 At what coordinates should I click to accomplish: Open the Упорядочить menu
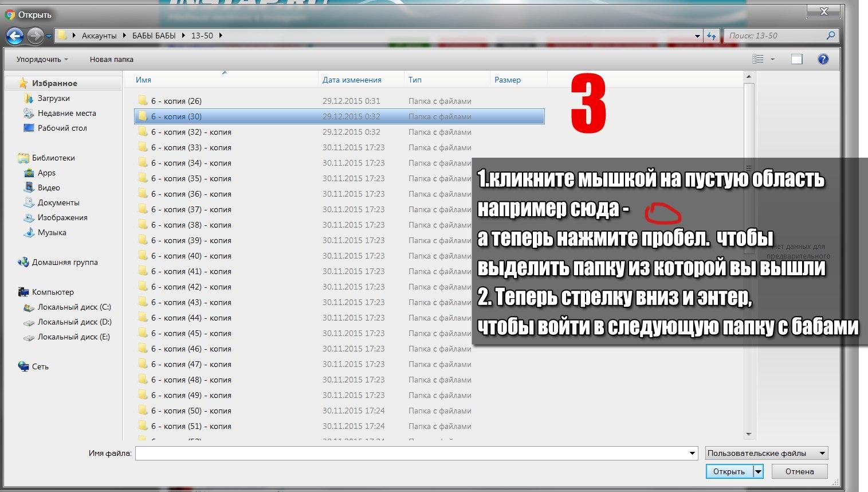point(42,59)
